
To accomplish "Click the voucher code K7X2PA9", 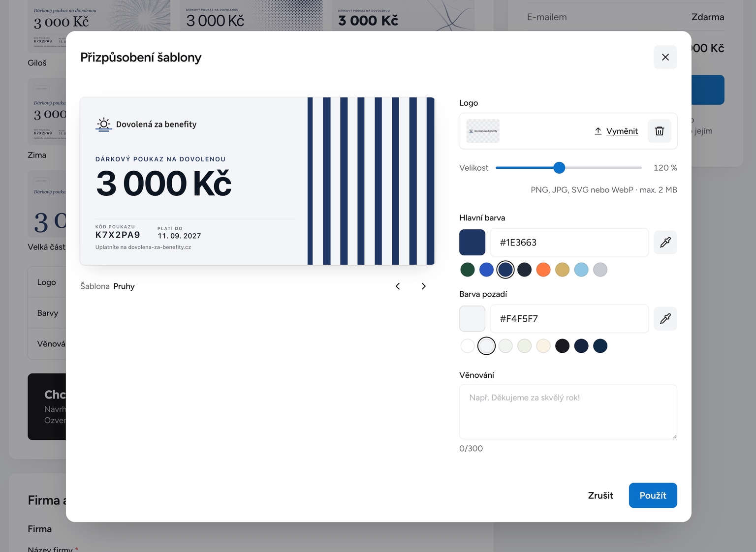I will point(118,235).
